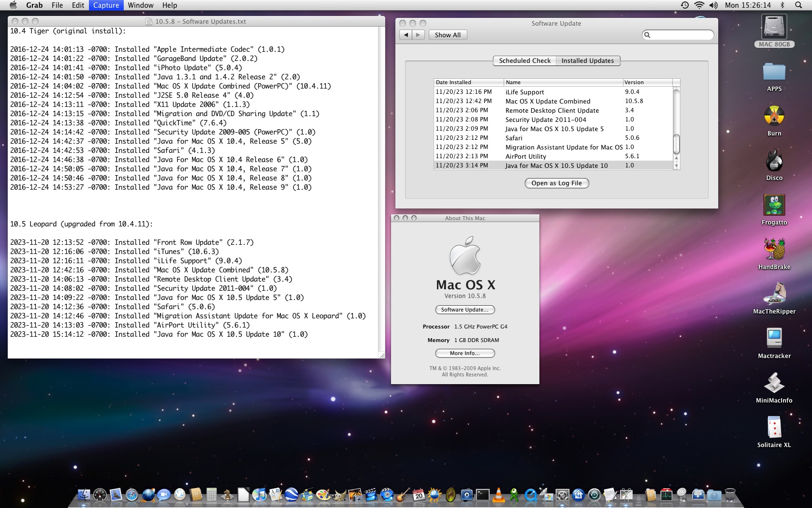Open iMovie clapperboard icon in Dock
This screenshot has width=812, height=508.
pyautogui.click(x=371, y=495)
